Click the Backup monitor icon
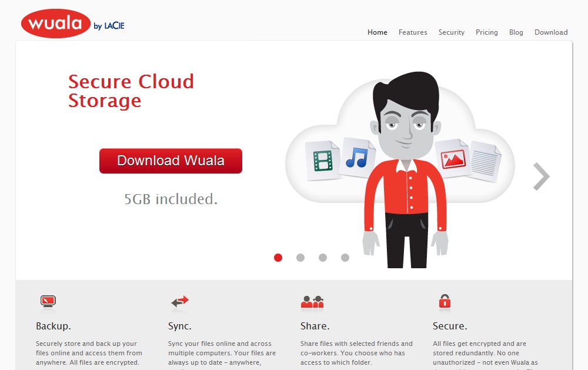Image resolution: width=588 pixels, height=370 pixels. click(48, 301)
